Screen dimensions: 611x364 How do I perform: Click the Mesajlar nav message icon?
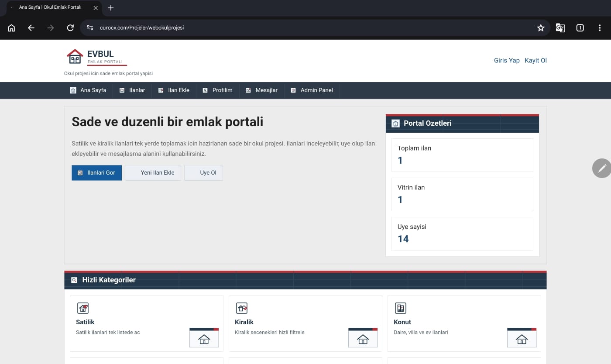(x=248, y=90)
